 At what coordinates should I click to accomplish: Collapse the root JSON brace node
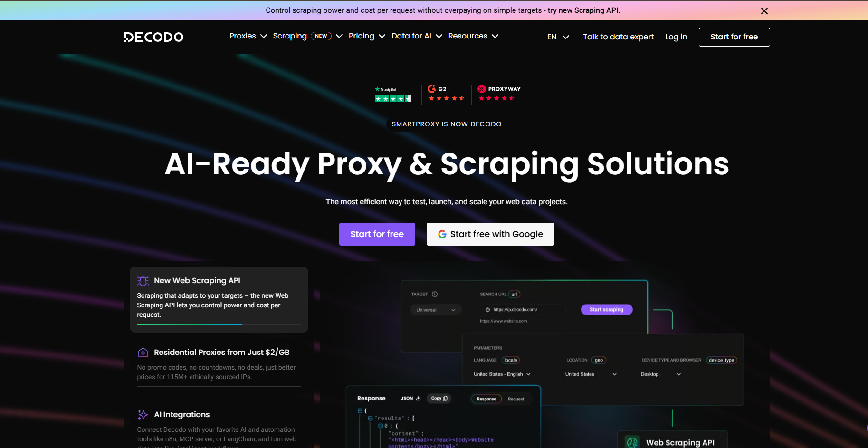(x=360, y=410)
